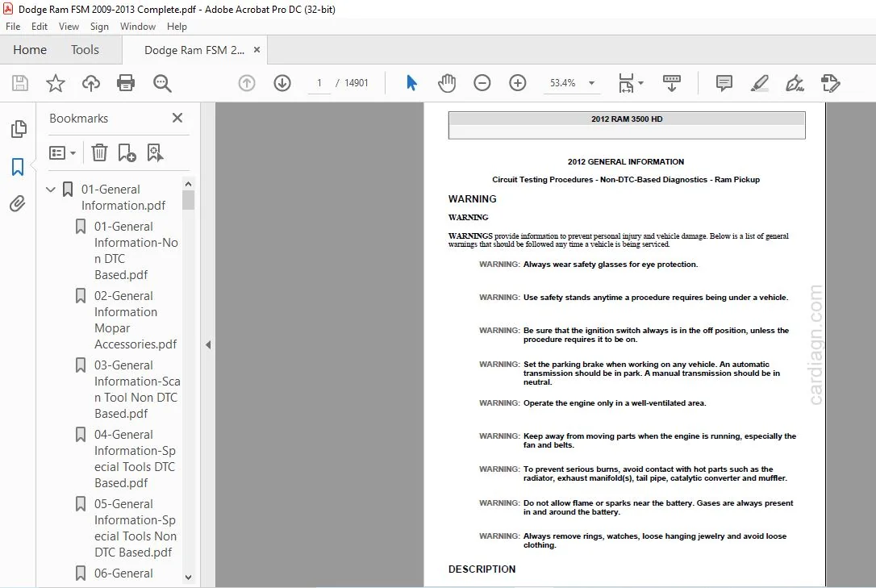Go to next page arrow
This screenshot has width=876, height=588.
pyautogui.click(x=282, y=83)
